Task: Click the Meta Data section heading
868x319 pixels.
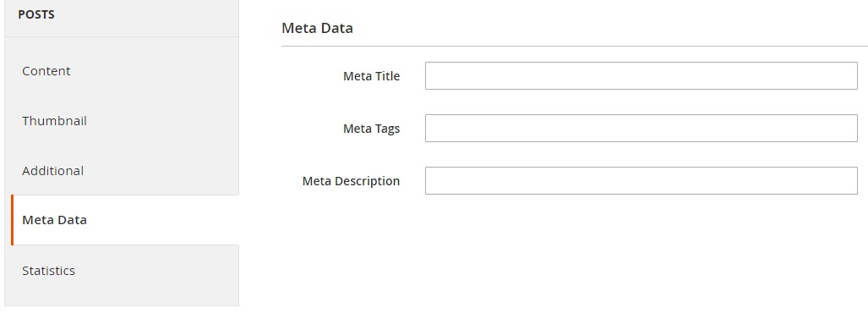Action: pyautogui.click(x=317, y=28)
